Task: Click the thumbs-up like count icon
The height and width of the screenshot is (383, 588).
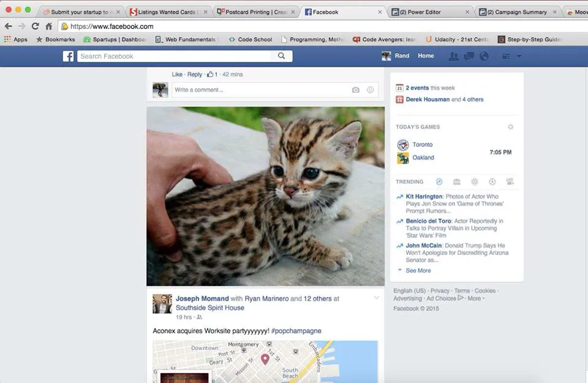Action: tap(210, 74)
